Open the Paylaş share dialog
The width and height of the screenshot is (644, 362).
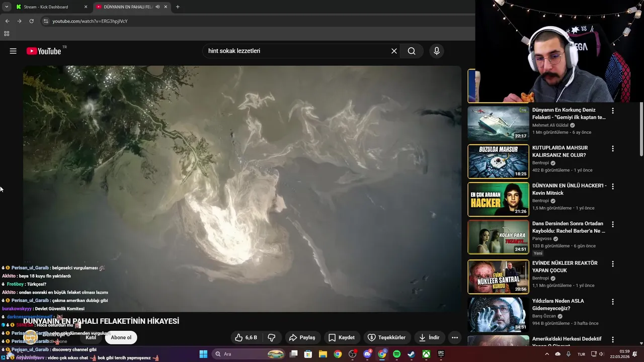302,337
